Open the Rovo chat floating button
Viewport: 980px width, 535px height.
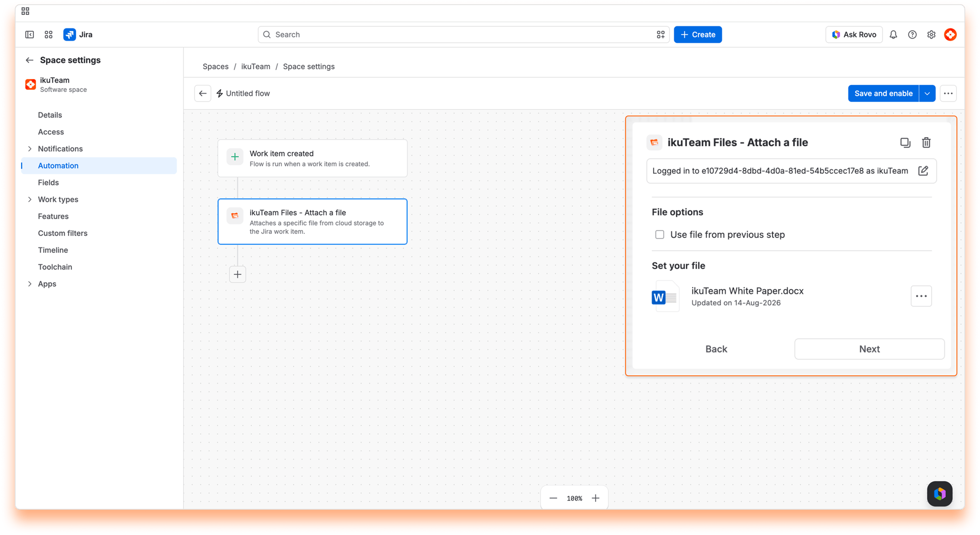[x=940, y=494]
